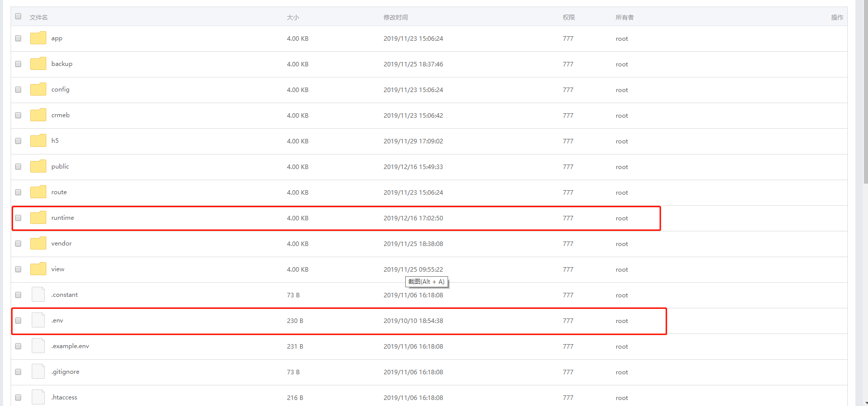Click the 216 B size value
The width and height of the screenshot is (868, 406).
295,398
